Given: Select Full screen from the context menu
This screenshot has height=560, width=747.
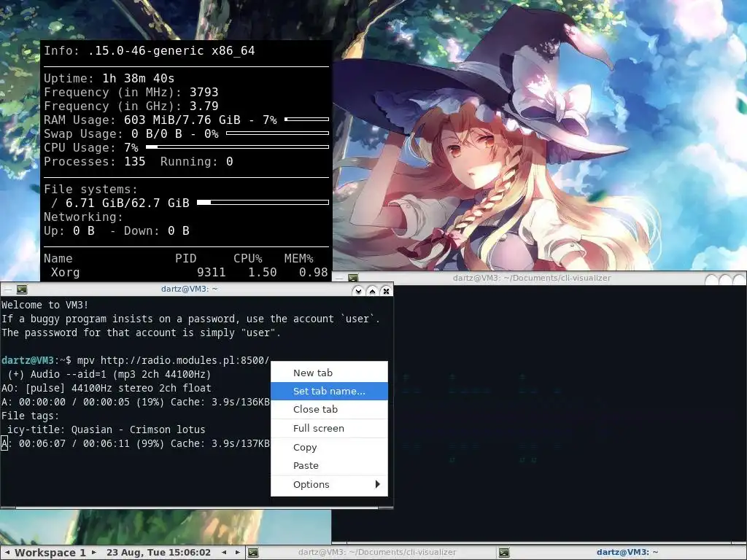Looking at the screenshot, I should pos(329,428).
